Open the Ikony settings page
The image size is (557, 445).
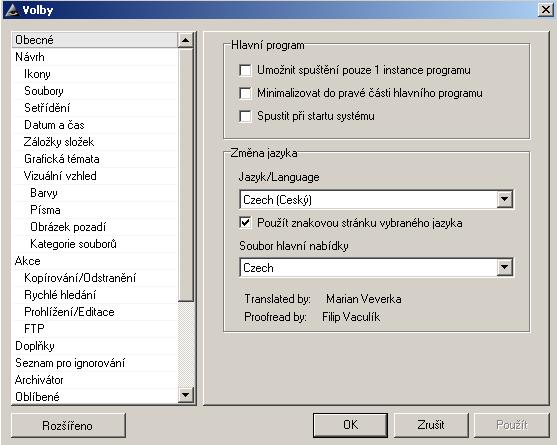point(94,74)
